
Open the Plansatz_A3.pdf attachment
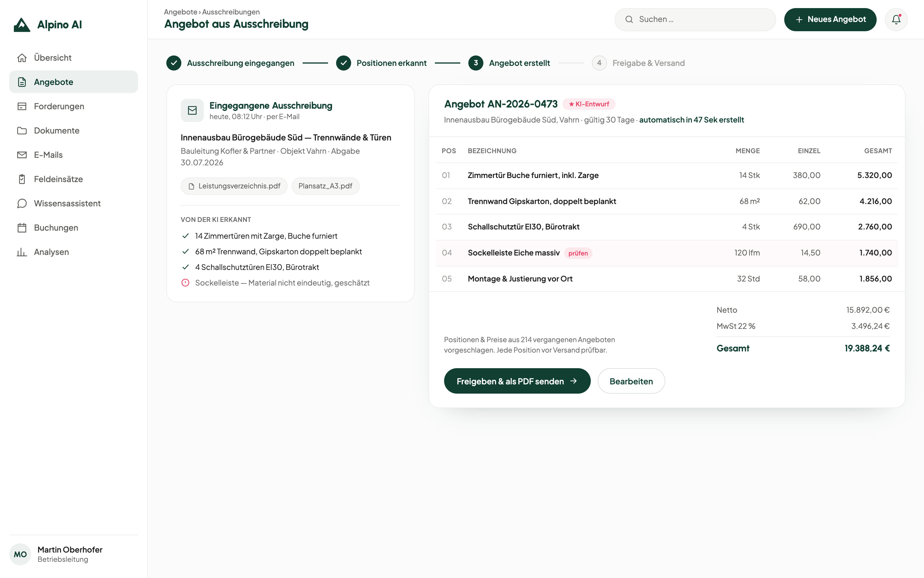(325, 186)
